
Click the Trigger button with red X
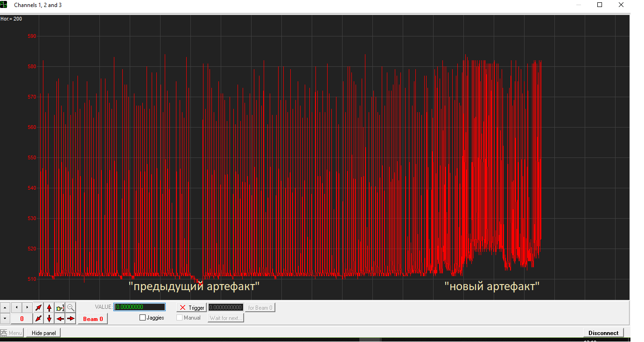pos(191,307)
